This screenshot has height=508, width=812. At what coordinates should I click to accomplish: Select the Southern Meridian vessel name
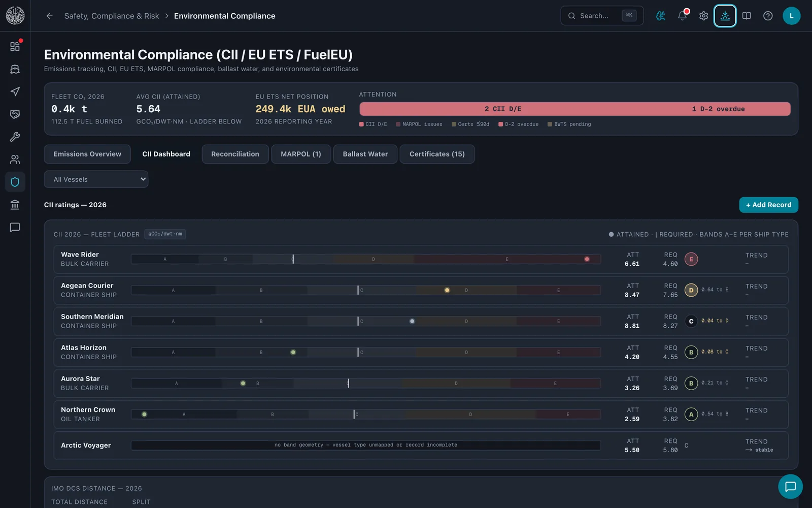(92, 316)
